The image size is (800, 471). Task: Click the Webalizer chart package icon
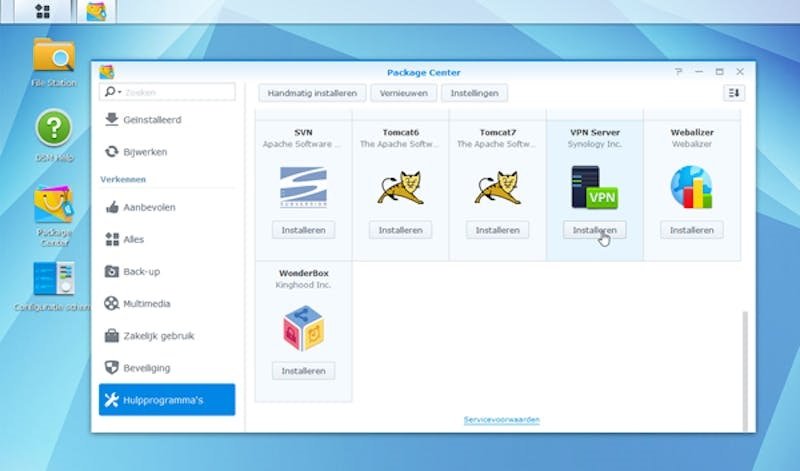coord(691,187)
